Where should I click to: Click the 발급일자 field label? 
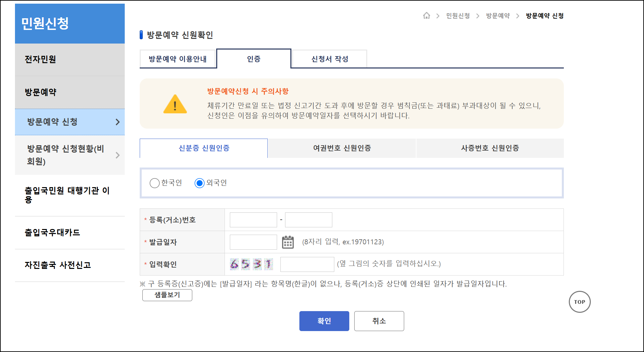click(x=163, y=242)
